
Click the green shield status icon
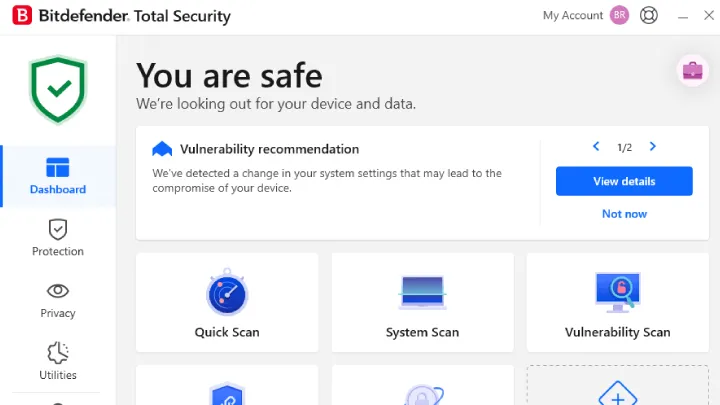58,90
